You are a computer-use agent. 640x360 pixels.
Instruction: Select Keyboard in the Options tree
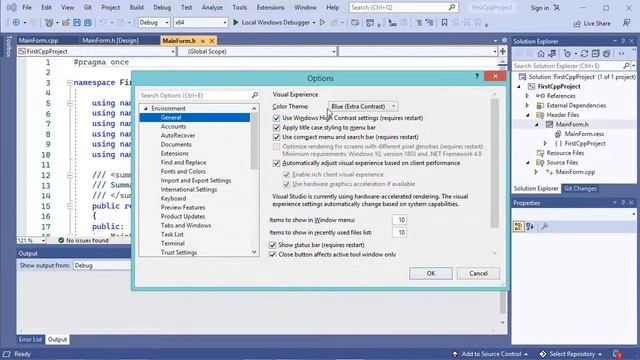click(x=173, y=198)
